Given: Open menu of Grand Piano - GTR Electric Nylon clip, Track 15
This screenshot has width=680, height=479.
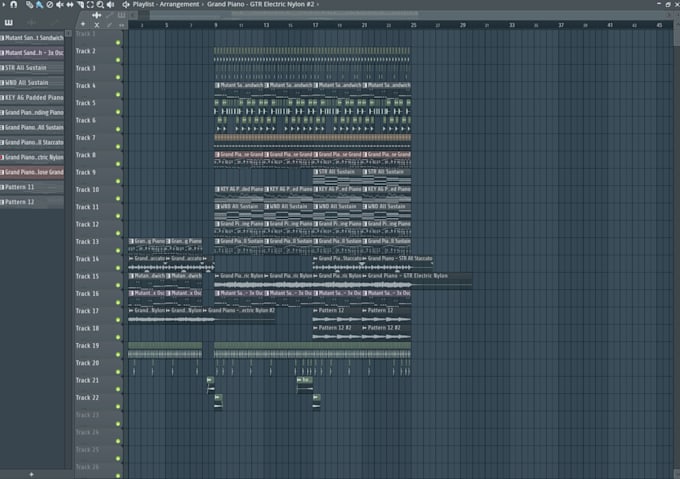Looking at the screenshot, I should (x=364, y=276).
